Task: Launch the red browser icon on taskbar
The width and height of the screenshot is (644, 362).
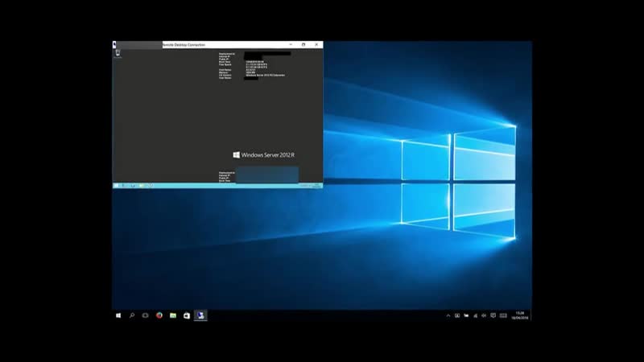Action: (159, 315)
